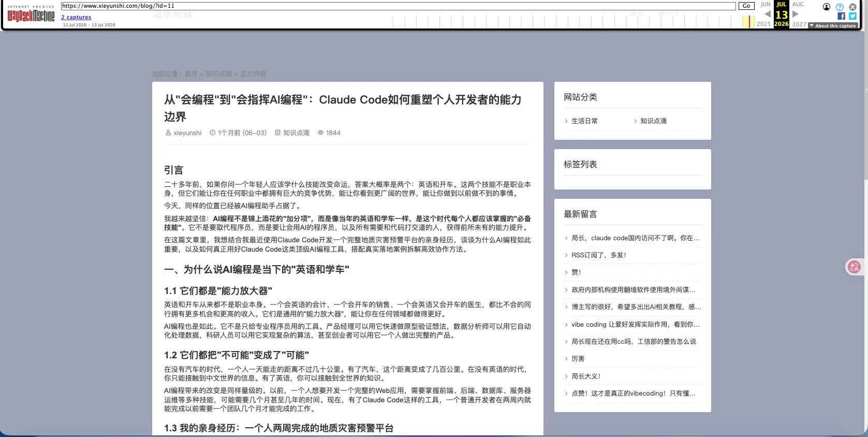Share capture on Facebook icon

pyautogui.click(x=841, y=16)
